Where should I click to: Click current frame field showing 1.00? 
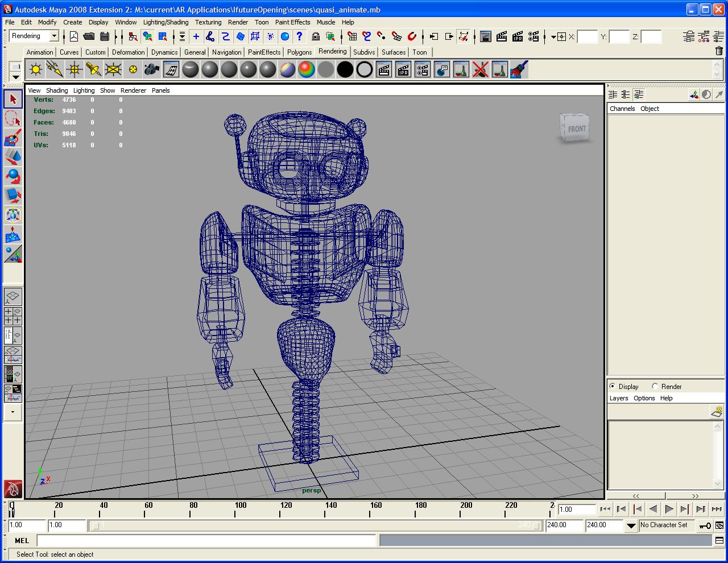point(576,510)
